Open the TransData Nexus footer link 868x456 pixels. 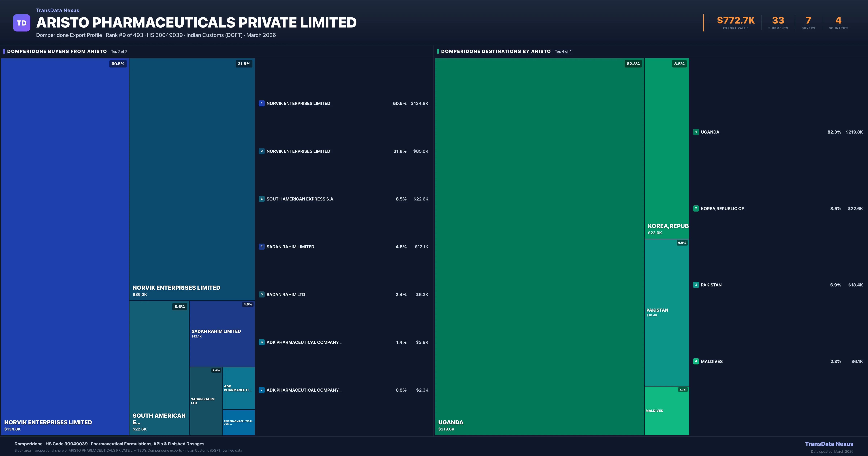(x=829, y=444)
